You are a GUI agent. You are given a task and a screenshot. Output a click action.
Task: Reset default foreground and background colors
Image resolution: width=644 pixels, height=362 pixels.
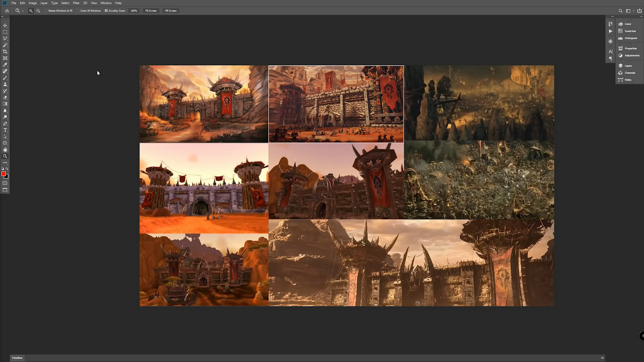click(x=3, y=169)
